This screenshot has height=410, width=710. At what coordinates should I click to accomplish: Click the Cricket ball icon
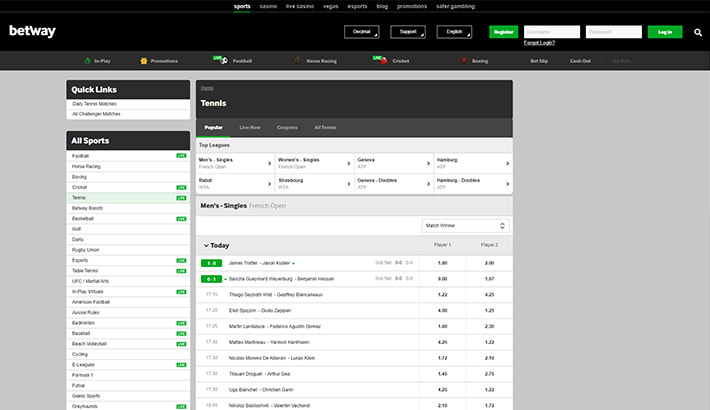pos(384,61)
